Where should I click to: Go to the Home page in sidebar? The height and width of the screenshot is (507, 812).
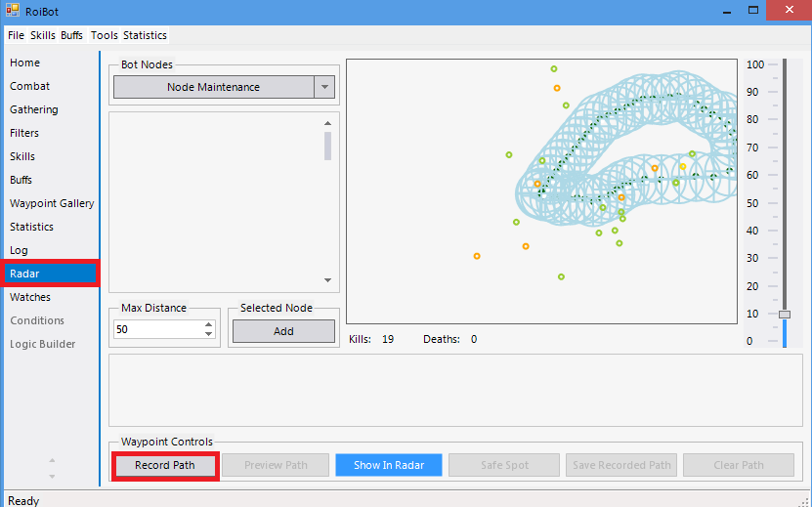(x=24, y=63)
